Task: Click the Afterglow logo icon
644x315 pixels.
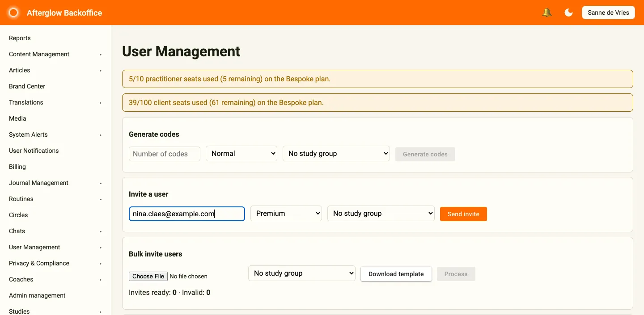Action: tap(13, 13)
